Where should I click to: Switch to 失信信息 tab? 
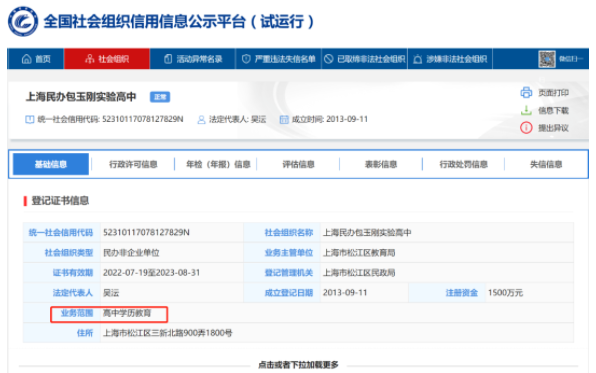click(x=546, y=164)
